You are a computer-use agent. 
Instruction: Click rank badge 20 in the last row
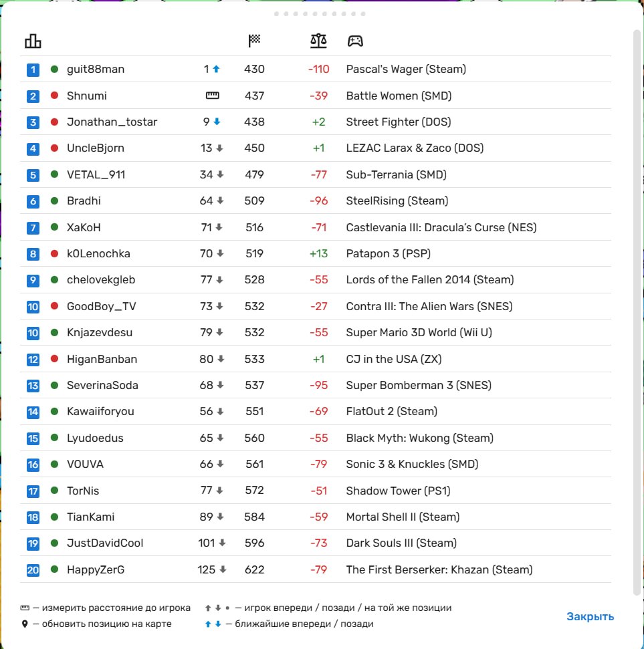point(33,570)
